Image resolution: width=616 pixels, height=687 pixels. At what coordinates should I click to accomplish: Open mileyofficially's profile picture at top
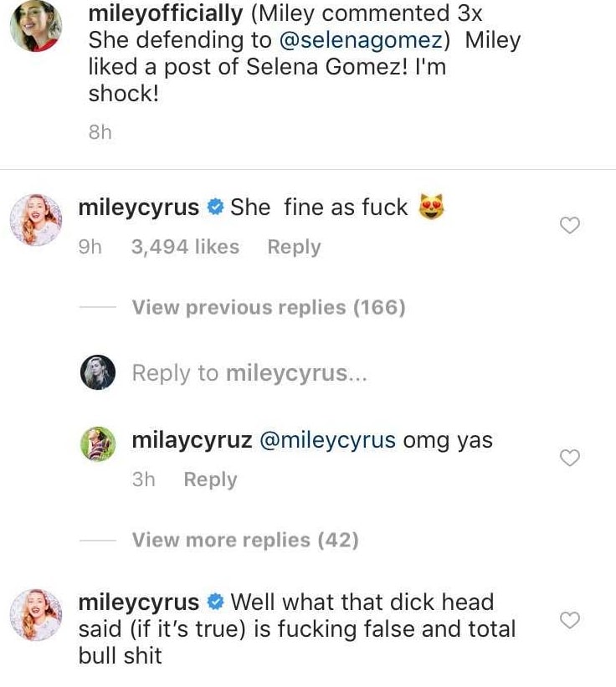click(x=35, y=28)
